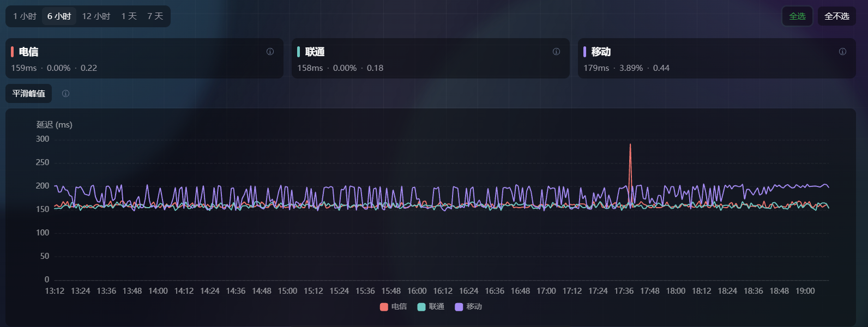This screenshot has height=327, width=868.
Task: Select the 联通 carrier card
Action: click(x=431, y=58)
